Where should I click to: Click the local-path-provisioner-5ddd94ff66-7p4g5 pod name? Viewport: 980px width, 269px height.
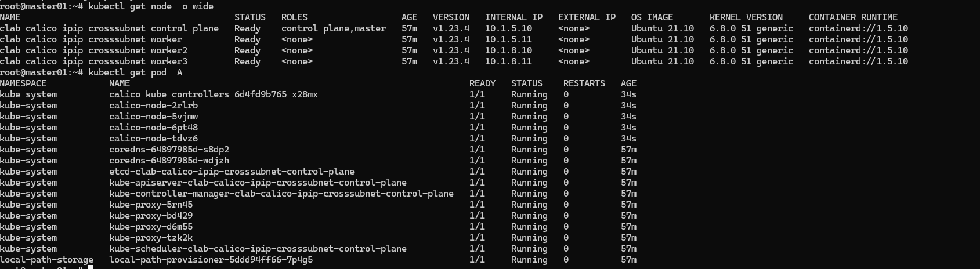(x=211, y=260)
